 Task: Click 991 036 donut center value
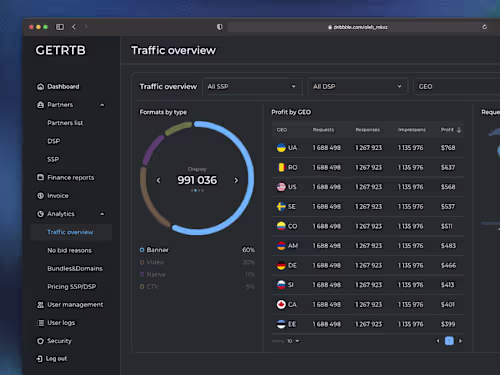pos(197,180)
